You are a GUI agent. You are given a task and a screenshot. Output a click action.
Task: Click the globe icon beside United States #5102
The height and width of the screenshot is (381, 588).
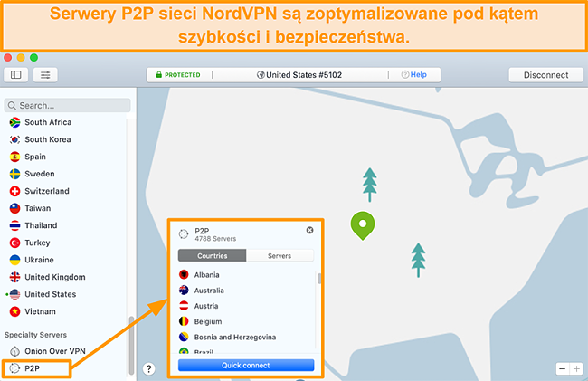(261, 74)
